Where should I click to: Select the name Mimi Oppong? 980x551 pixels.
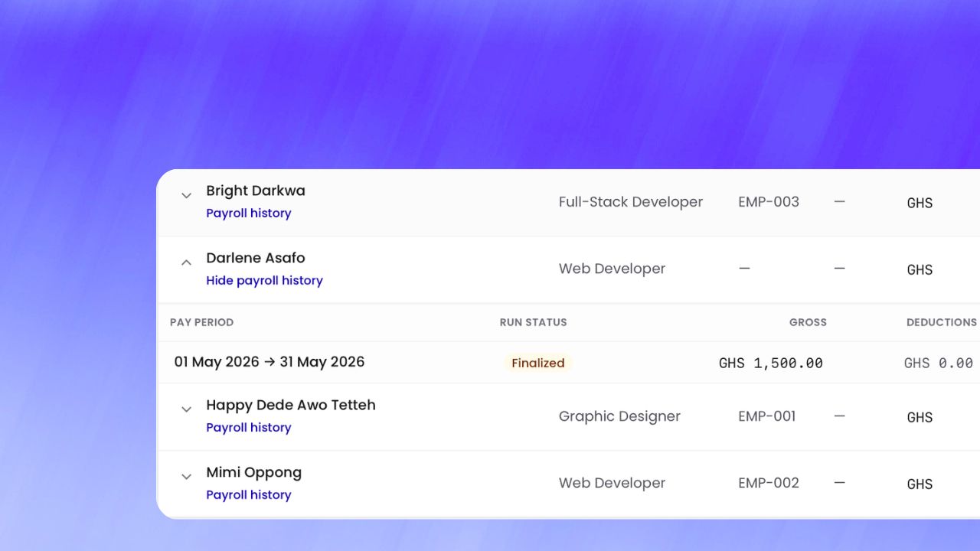[254, 473]
